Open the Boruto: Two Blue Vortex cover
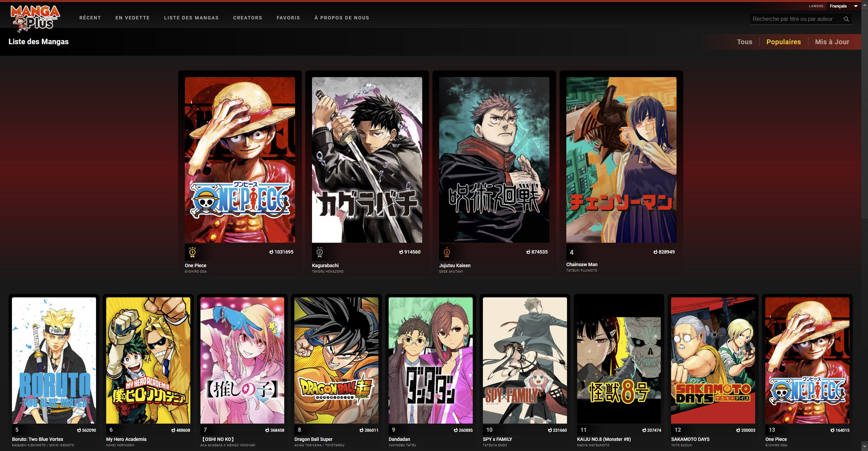868x451 pixels. pos(54,360)
